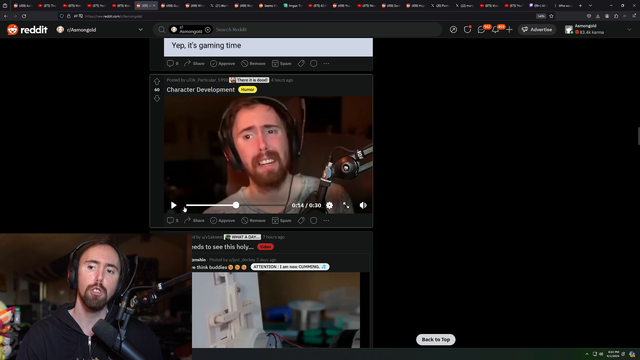This screenshot has width=640, height=360.
Task: Open the notifications bell icon
Action: point(495,30)
